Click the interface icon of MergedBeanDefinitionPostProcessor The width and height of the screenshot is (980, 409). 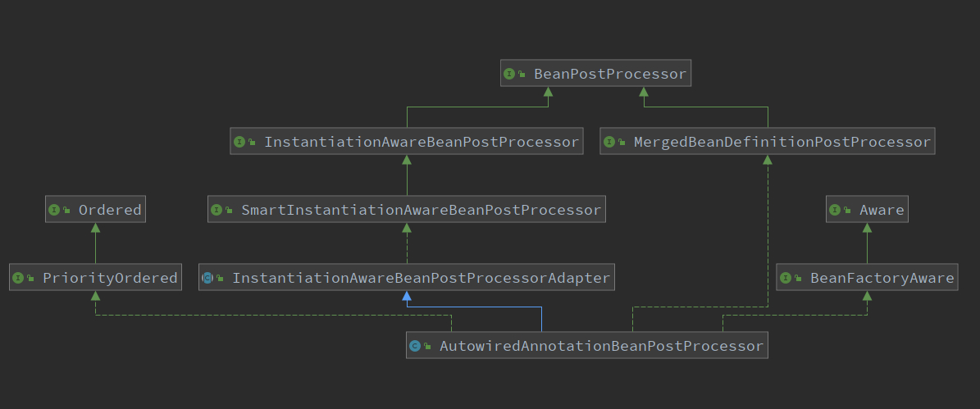pos(609,142)
